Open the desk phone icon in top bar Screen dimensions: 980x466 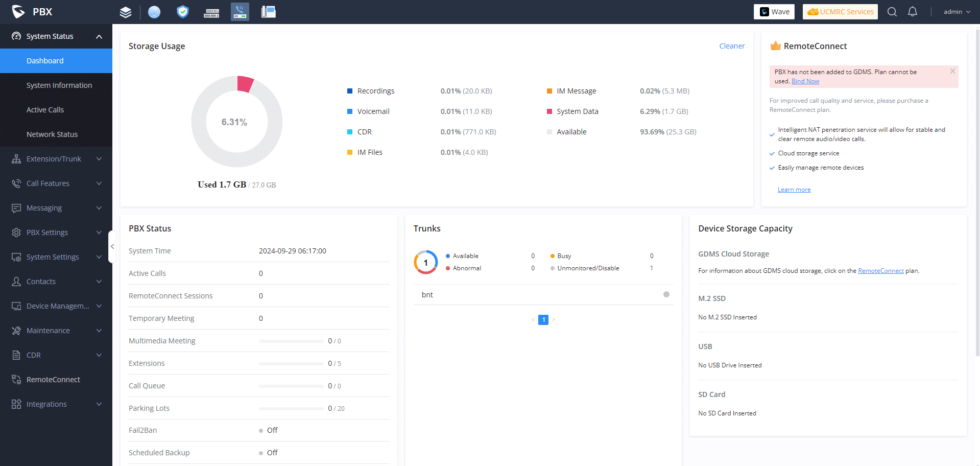[269, 12]
